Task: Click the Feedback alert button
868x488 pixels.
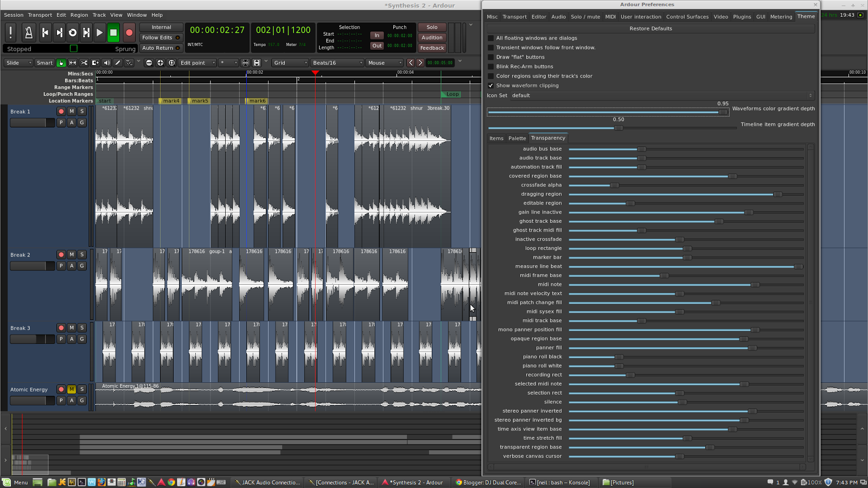Action: click(432, 48)
